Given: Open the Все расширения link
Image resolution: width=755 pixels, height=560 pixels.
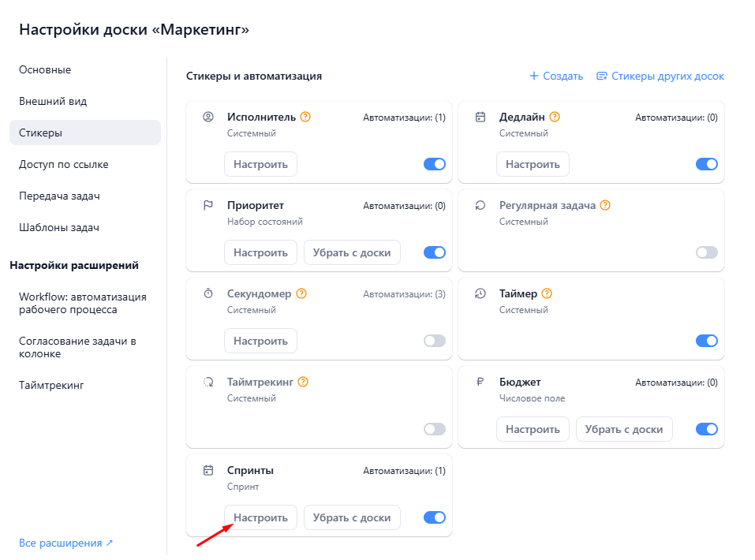Looking at the screenshot, I should click(66, 543).
